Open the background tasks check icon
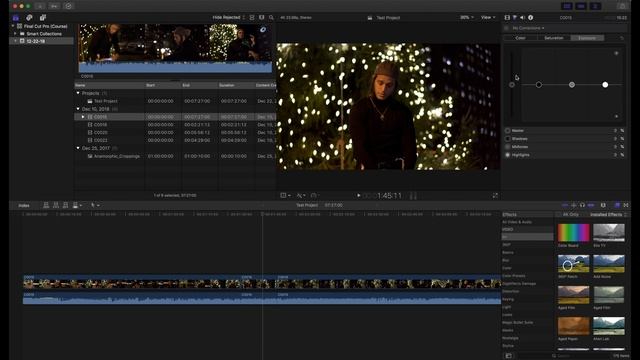 pyautogui.click(x=68, y=6)
